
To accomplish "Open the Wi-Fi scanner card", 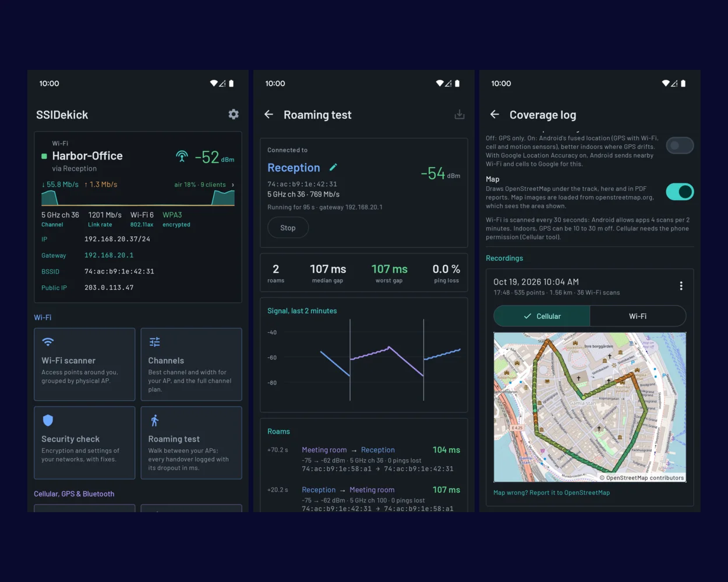I will (x=84, y=364).
